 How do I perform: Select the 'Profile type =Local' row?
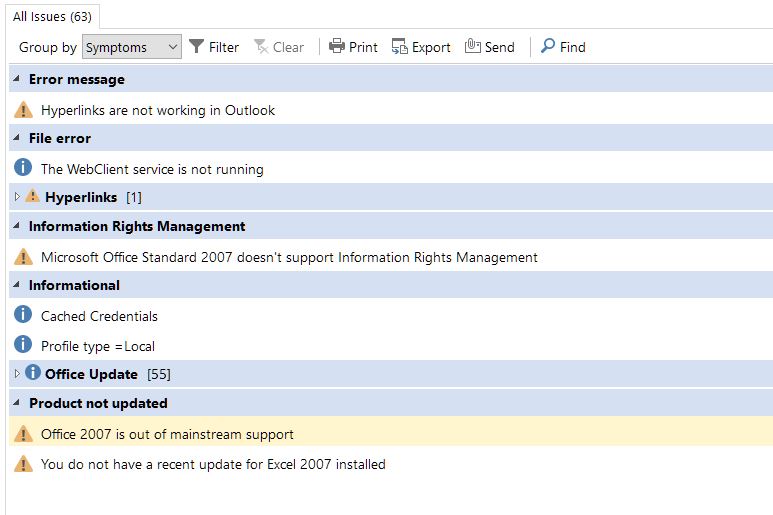(391, 346)
